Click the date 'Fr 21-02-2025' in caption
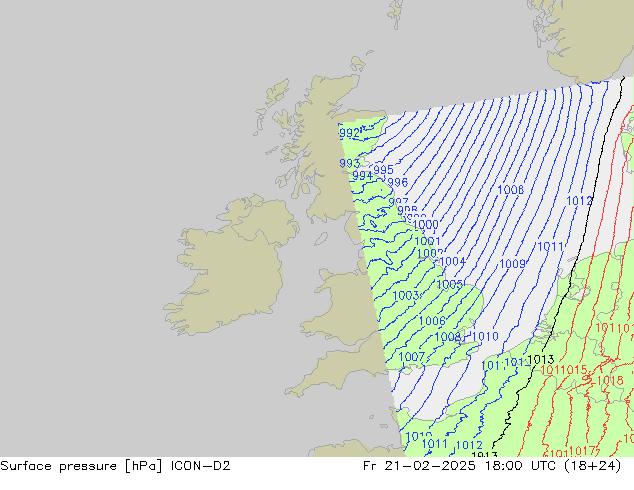This screenshot has width=634, height=490. [x=419, y=466]
